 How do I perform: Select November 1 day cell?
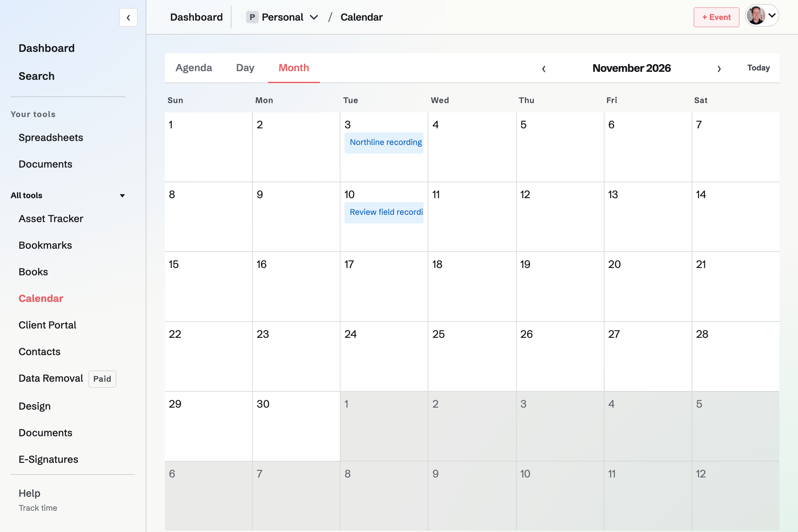point(208,147)
